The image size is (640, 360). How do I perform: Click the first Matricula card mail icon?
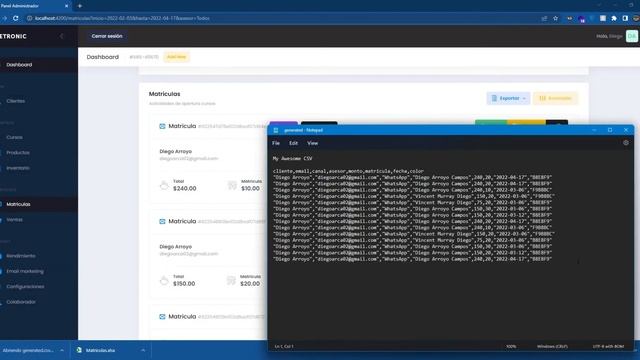coord(162,126)
